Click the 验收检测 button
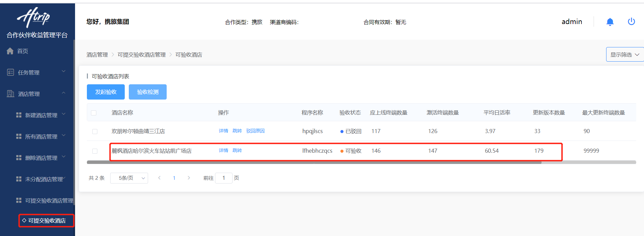This screenshot has height=236, width=644. (148, 92)
